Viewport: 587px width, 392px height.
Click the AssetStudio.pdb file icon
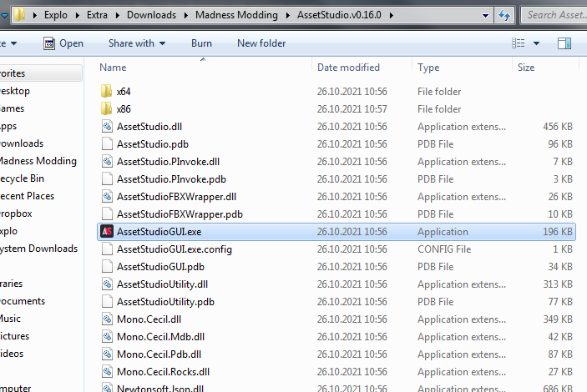click(x=107, y=144)
